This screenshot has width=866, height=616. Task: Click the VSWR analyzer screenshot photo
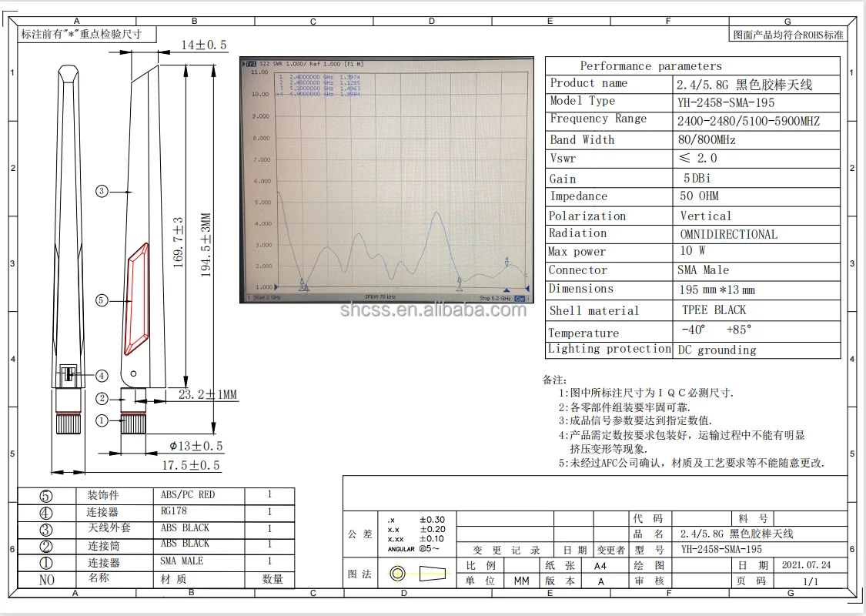[x=387, y=179]
